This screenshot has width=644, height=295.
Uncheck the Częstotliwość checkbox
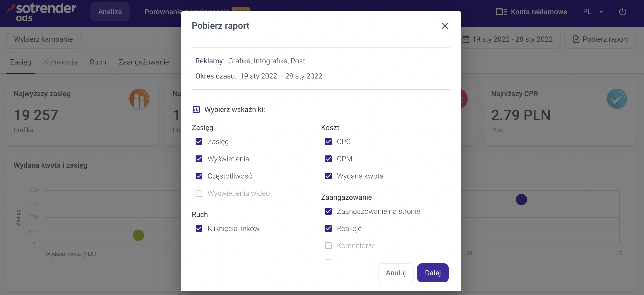coord(199,176)
